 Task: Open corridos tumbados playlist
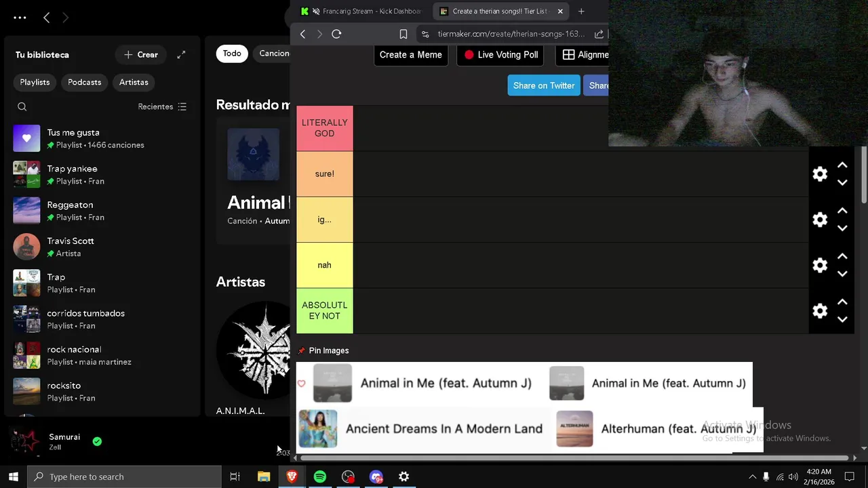pos(102,319)
